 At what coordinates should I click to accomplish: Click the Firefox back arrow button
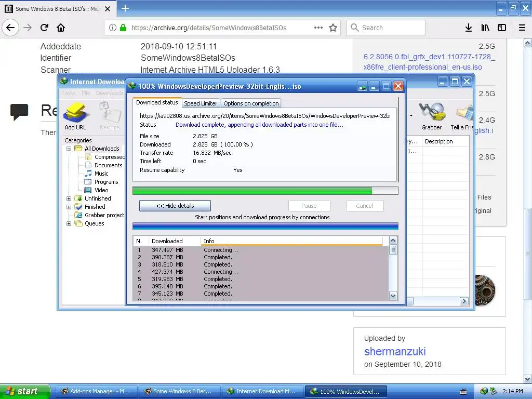(x=10, y=28)
